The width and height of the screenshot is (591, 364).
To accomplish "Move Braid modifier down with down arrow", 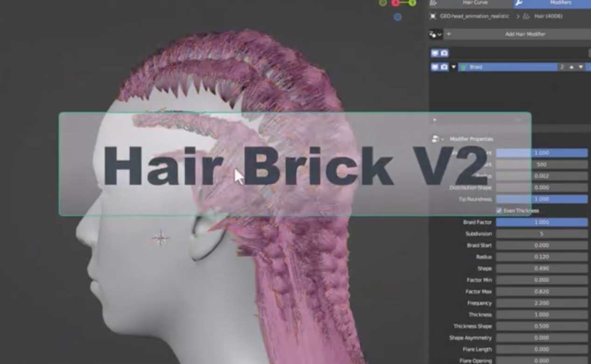I will (x=581, y=67).
